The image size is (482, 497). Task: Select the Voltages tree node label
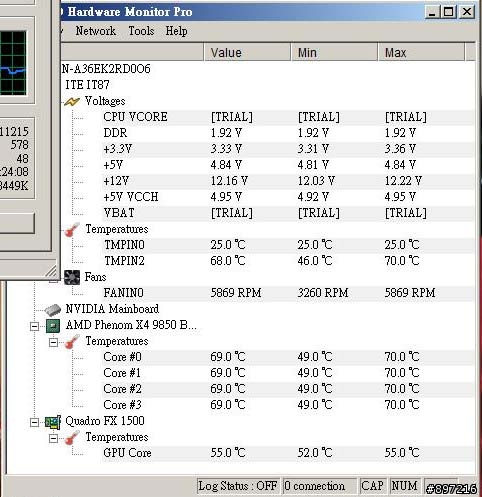(105, 101)
